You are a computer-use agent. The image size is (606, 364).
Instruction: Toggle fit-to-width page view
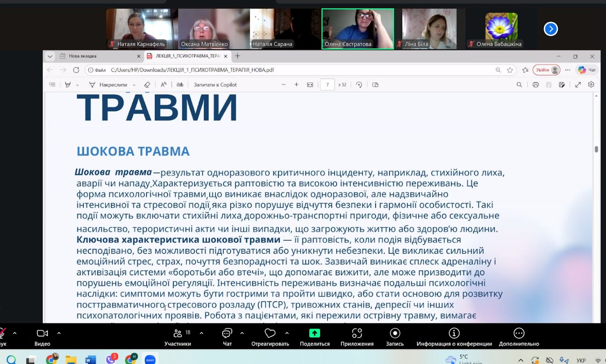[310, 85]
